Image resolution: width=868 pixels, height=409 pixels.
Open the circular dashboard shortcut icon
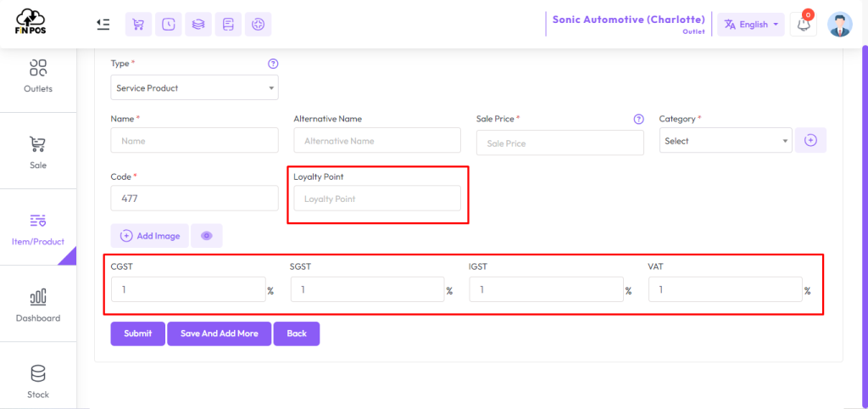click(x=258, y=25)
